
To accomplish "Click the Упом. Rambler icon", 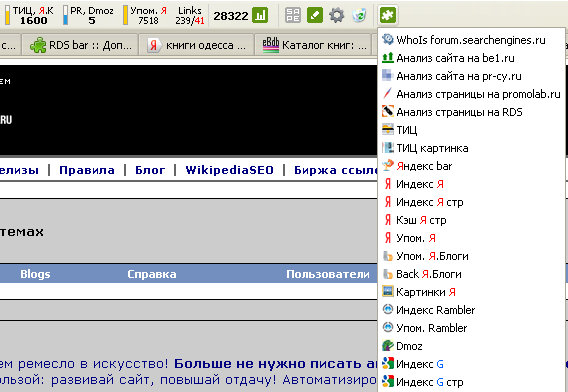I will (388, 328).
